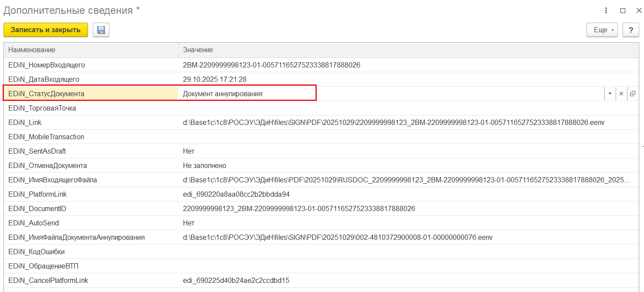The width and height of the screenshot is (644, 292).
Task: Select the EDiN_SentAsDraft value Нет
Action: tap(189, 151)
